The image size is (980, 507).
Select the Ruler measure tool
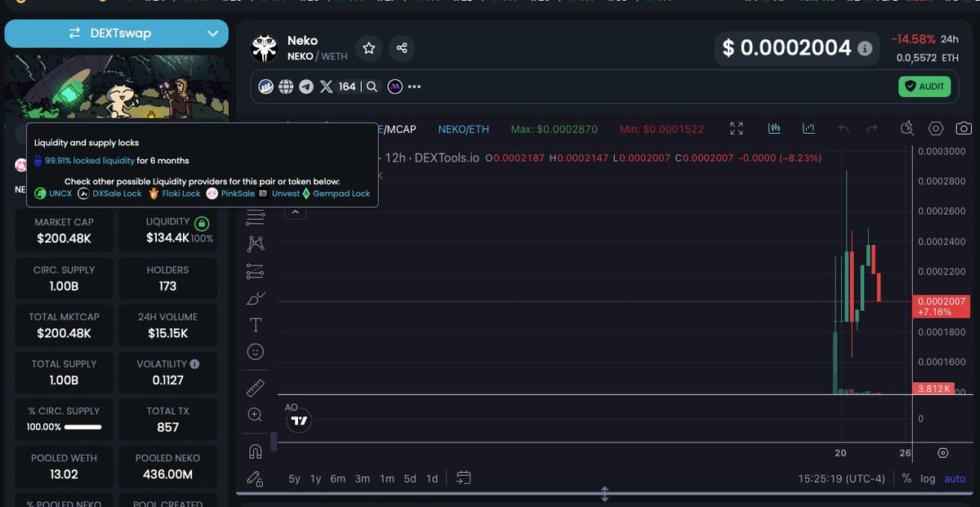point(256,388)
